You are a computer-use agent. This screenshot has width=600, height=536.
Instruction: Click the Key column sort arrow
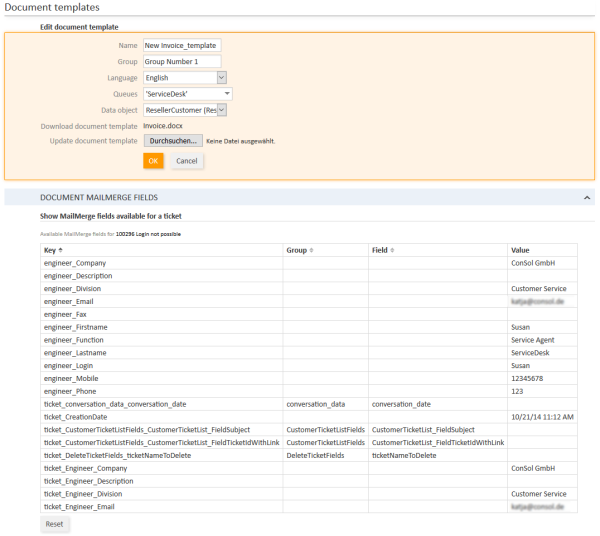61,250
